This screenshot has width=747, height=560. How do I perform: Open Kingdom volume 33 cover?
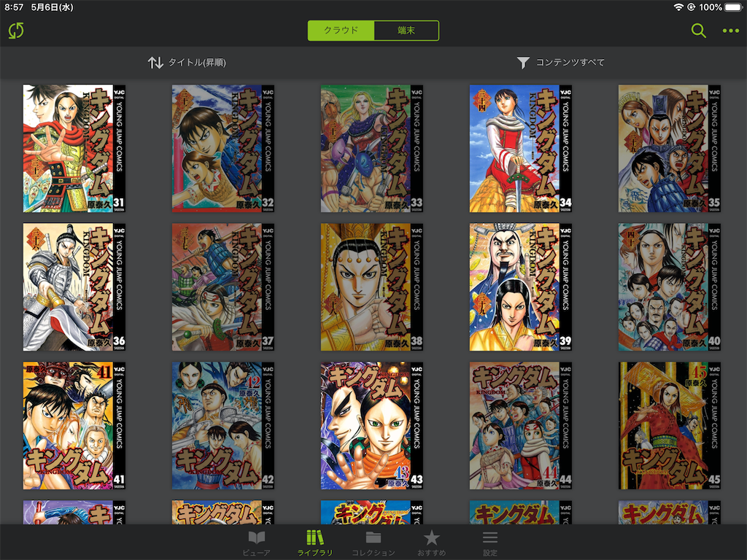372,149
